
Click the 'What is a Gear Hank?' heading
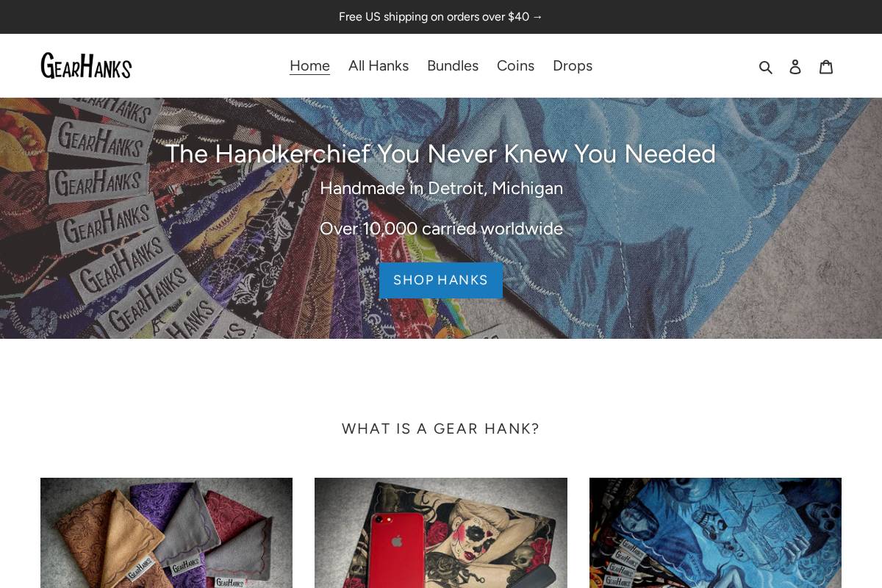pyautogui.click(x=441, y=429)
